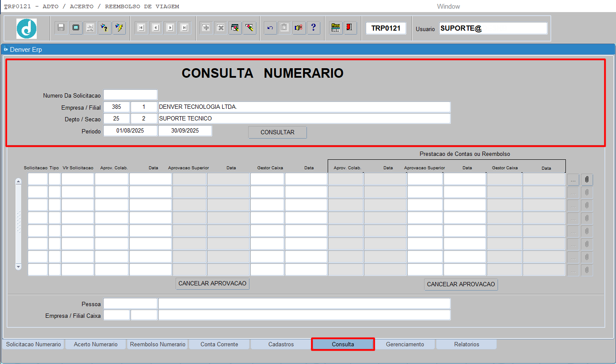Switch to the Gerenciamento tab
This screenshot has height=364, width=616.
pos(405,344)
